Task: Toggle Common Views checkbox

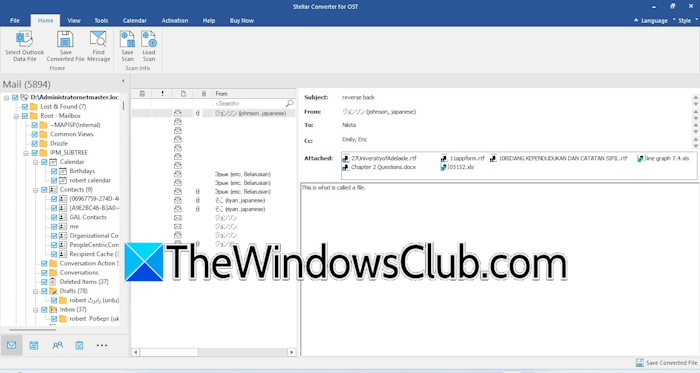Action: [x=35, y=134]
